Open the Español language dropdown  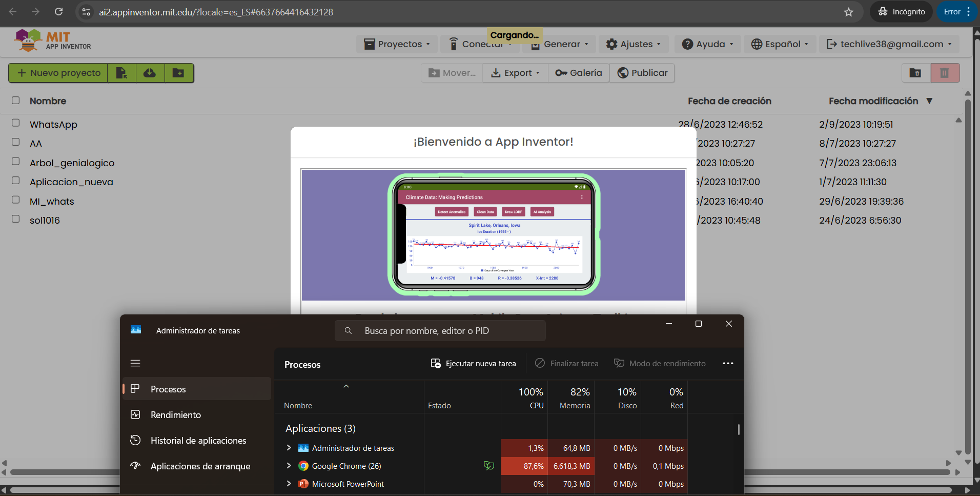coord(779,44)
